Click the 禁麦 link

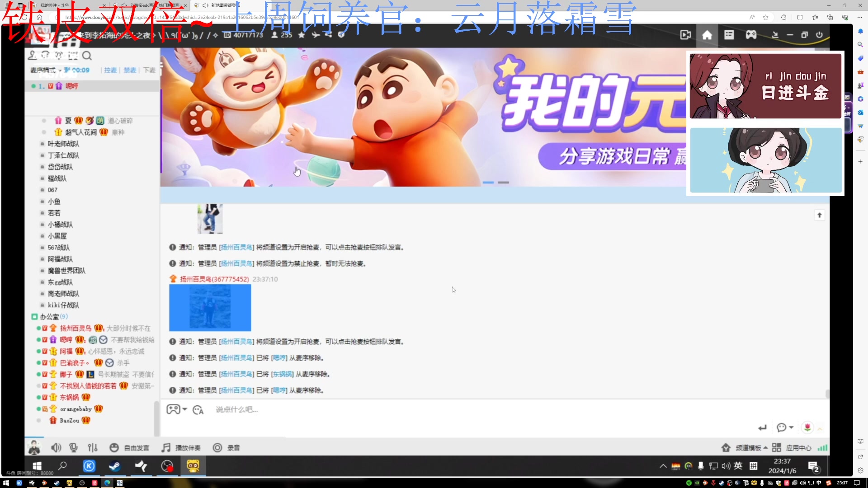[x=130, y=70]
